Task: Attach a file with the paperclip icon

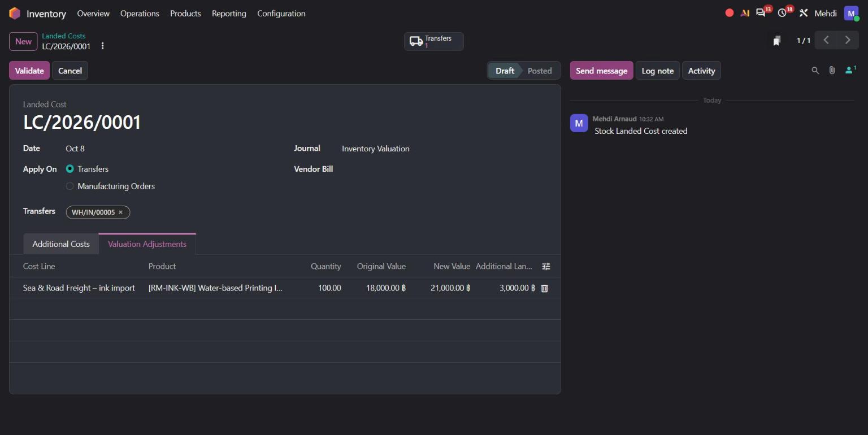Action: pyautogui.click(x=832, y=71)
